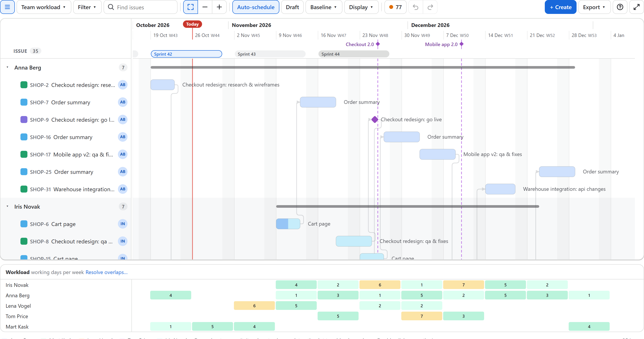Collapse the Anna Berg group

point(7,67)
